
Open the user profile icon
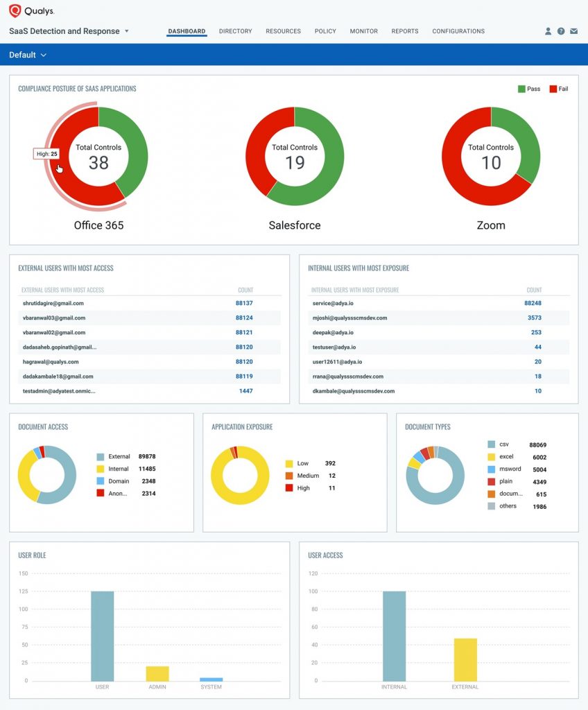(548, 31)
